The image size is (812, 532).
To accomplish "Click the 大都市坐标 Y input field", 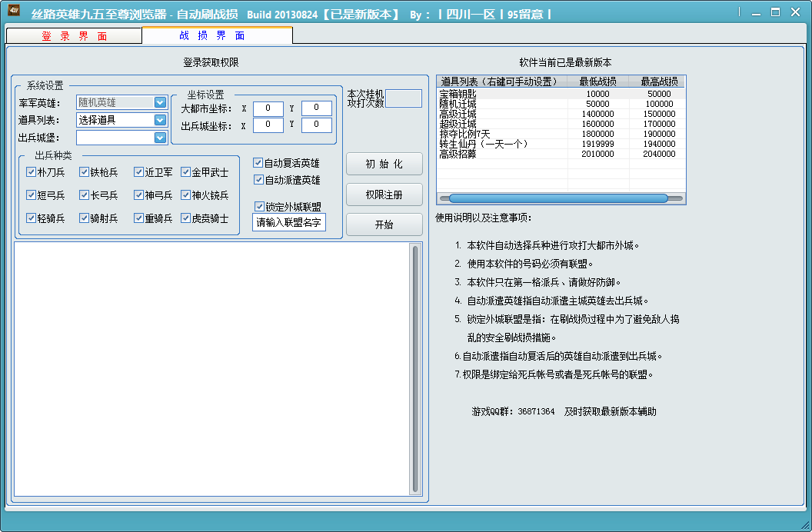I will 316,108.
